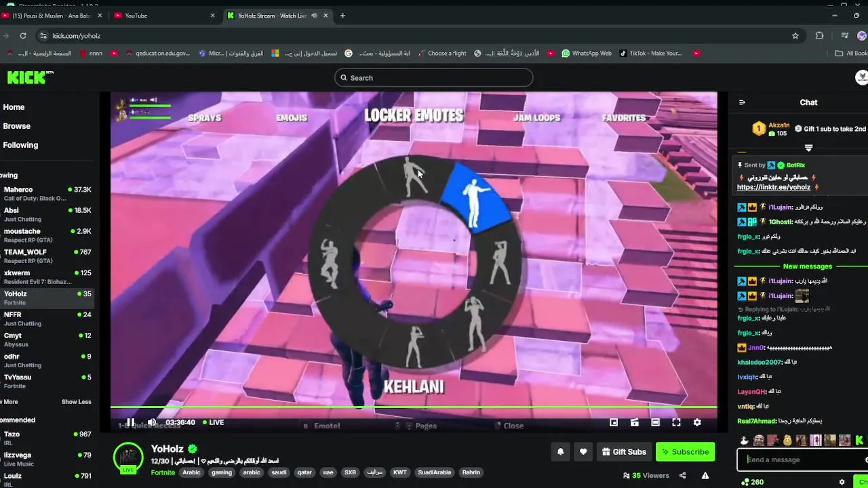This screenshot has width=868, height=488.
Task: Open recommended channel lizzvega
Action: (x=47, y=459)
